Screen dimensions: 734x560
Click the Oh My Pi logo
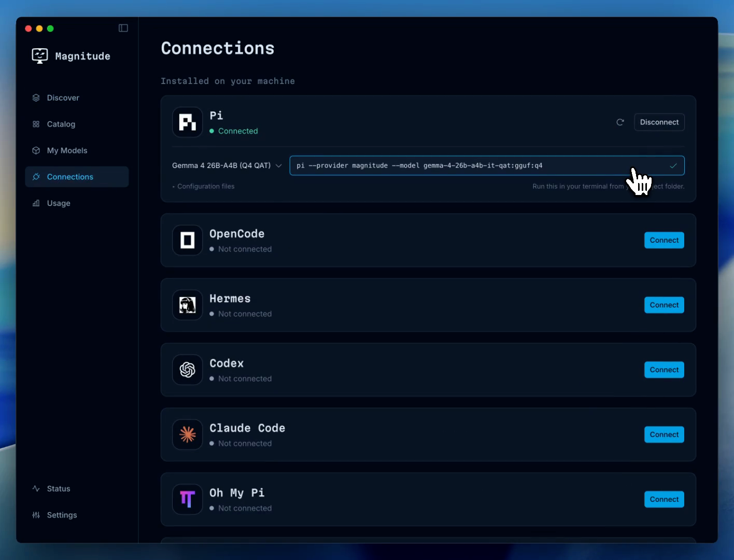click(x=188, y=500)
